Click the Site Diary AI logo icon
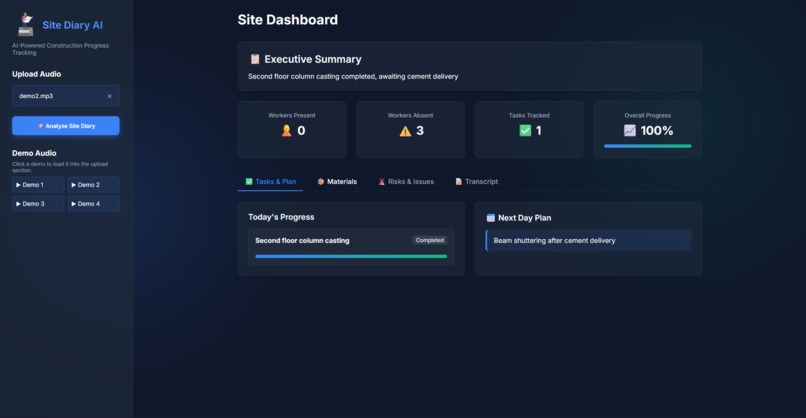Image resolution: width=806 pixels, height=418 pixels. [x=25, y=25]
